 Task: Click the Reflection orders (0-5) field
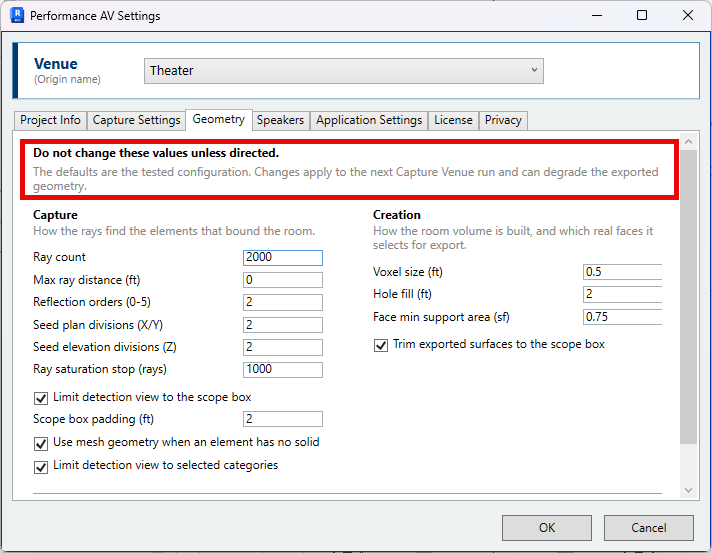pos(282,302)
